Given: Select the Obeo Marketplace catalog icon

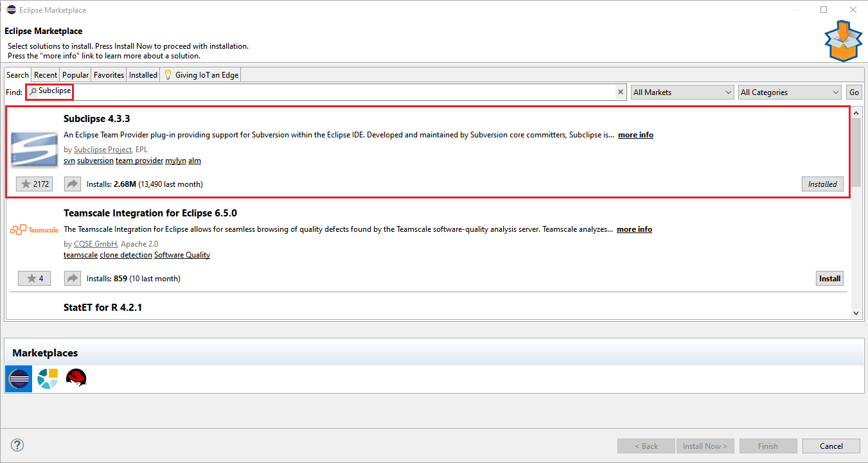Looking at the screenshot, I should (x=48, y=379).
